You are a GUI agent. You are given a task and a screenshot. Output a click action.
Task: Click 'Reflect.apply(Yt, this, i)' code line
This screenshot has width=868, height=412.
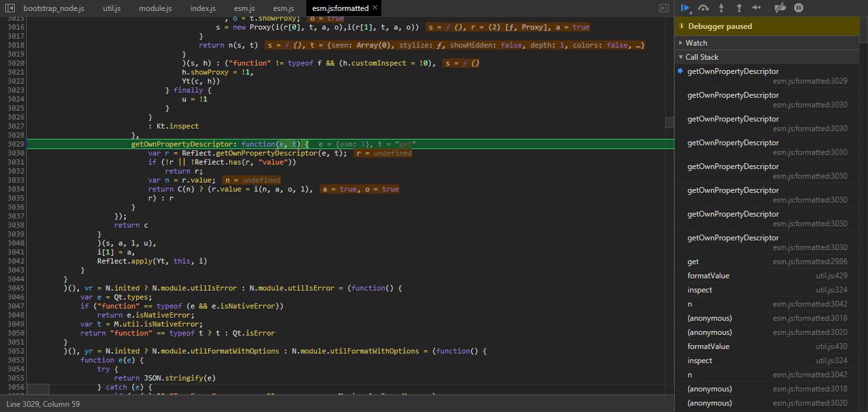click(x=152, y=261)
